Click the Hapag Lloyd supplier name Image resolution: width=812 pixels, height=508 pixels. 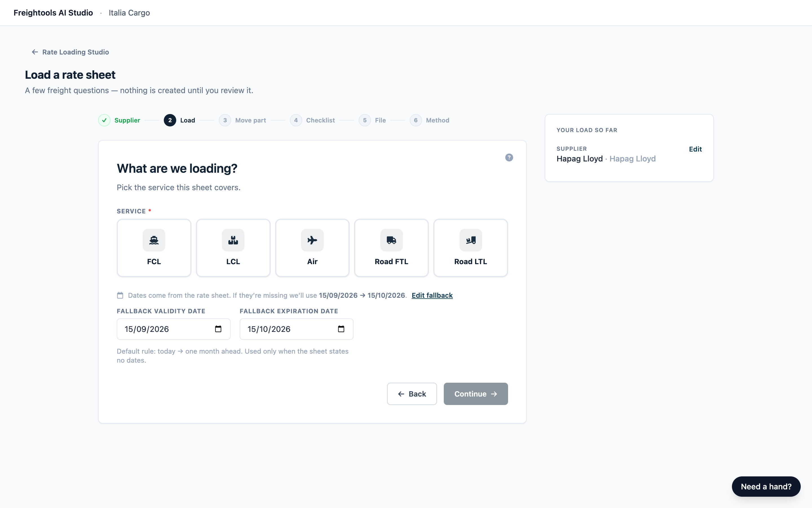(579, 159)
